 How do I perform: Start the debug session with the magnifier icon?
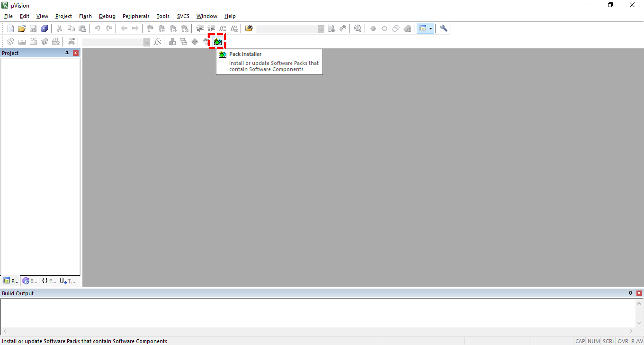pyautogui.click(x=358, y=29)
